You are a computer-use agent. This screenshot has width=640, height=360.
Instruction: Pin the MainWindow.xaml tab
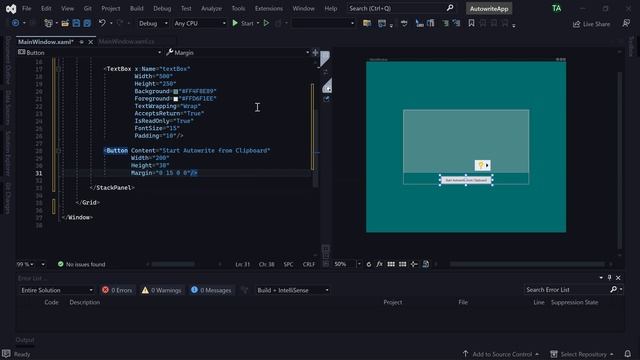coord(82,42)
